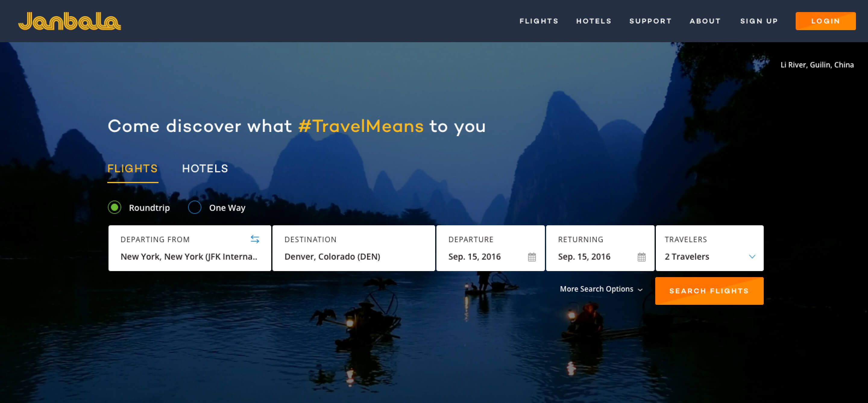Click the Returning date Sep. 15, 2016

(584, 257)
